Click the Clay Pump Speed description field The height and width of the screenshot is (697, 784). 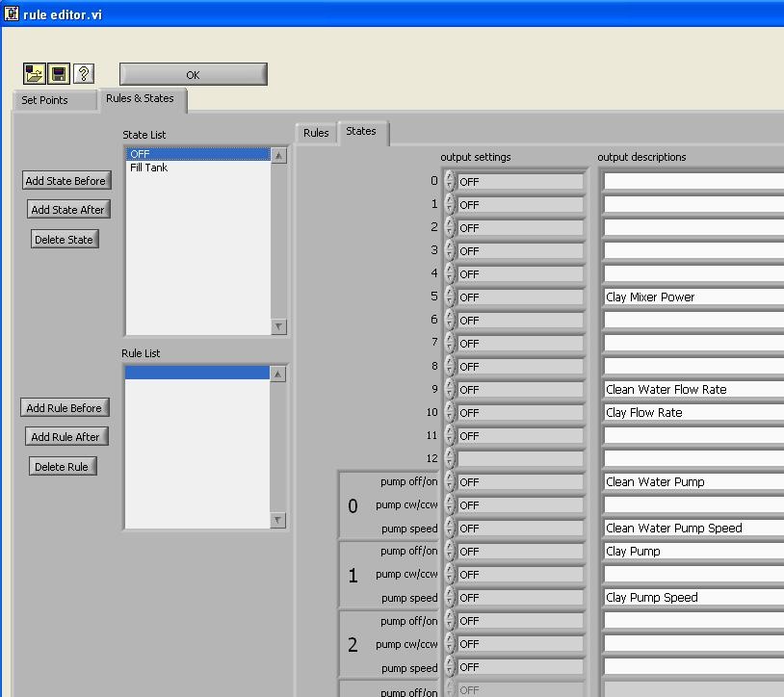tap(693, 597)
